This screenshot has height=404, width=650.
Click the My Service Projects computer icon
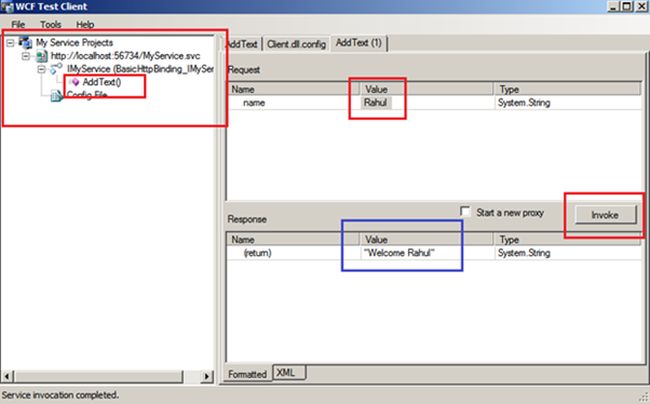click(x=25, y=42)
